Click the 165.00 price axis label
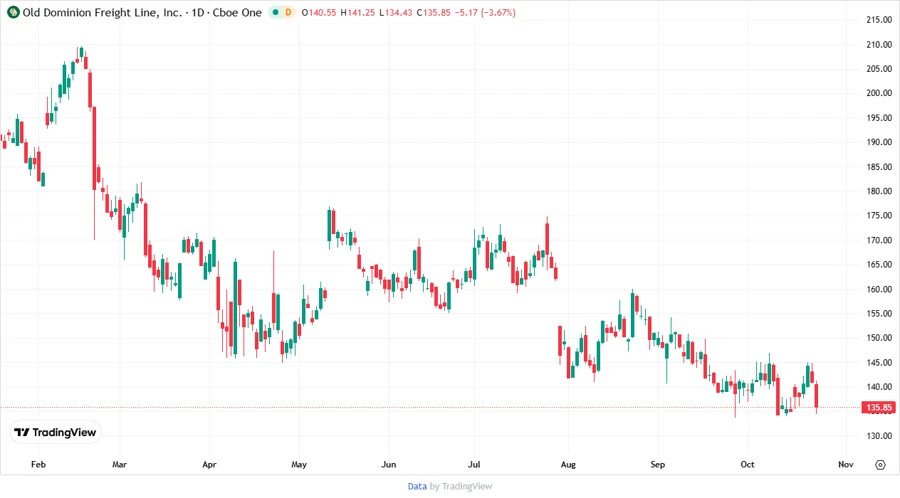 879,264
